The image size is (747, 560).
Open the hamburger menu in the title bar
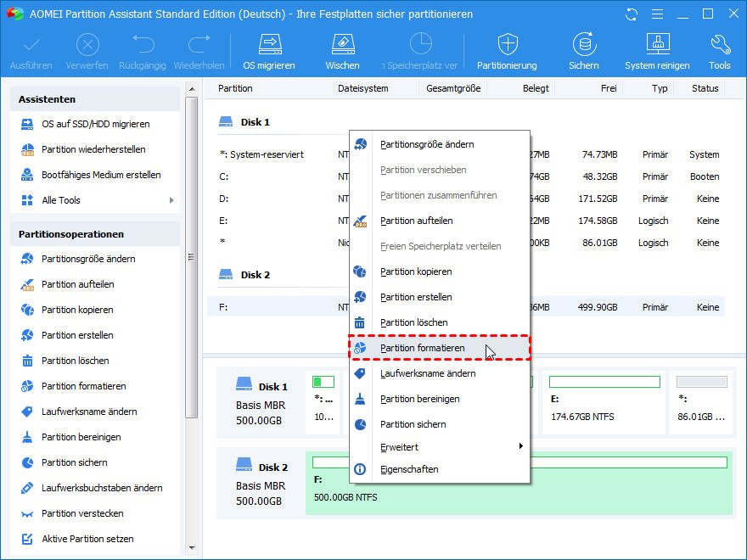(658, 14)
